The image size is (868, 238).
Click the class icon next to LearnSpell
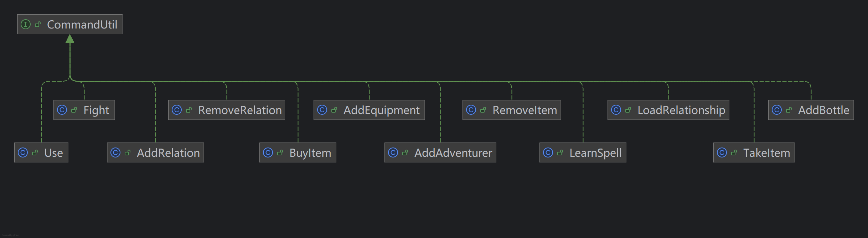click(548, 153)
